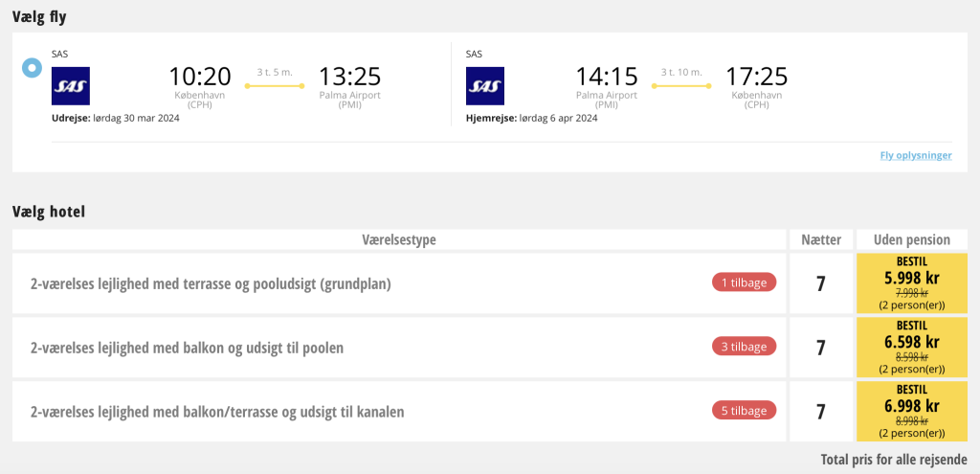Click the return flight SAS logo
The width and height of the screenshot is (980, 474).
coord(485,85)
